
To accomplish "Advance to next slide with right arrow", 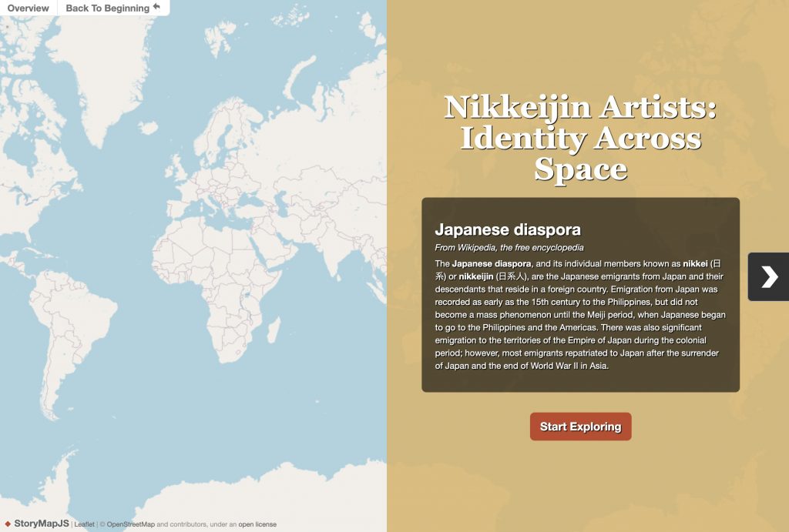I will (768, 276).
